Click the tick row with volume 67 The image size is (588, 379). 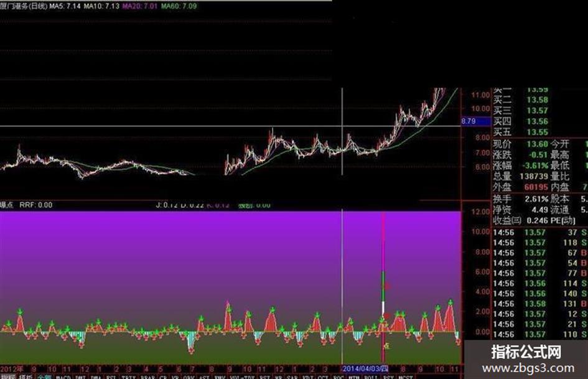pyautogui.click(x=540, y=253)
